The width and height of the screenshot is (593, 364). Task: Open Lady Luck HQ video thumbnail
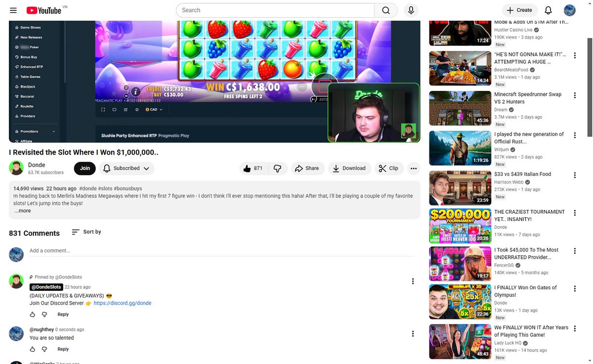(x=460, y=341)
